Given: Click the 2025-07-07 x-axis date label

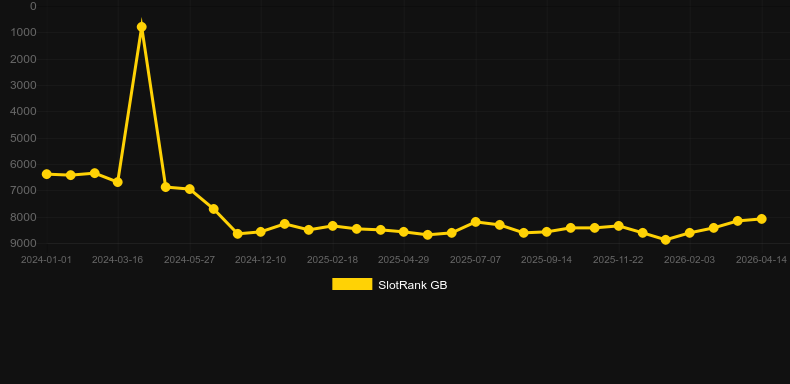Looking at the screenshot, I should tap(476, 260).
